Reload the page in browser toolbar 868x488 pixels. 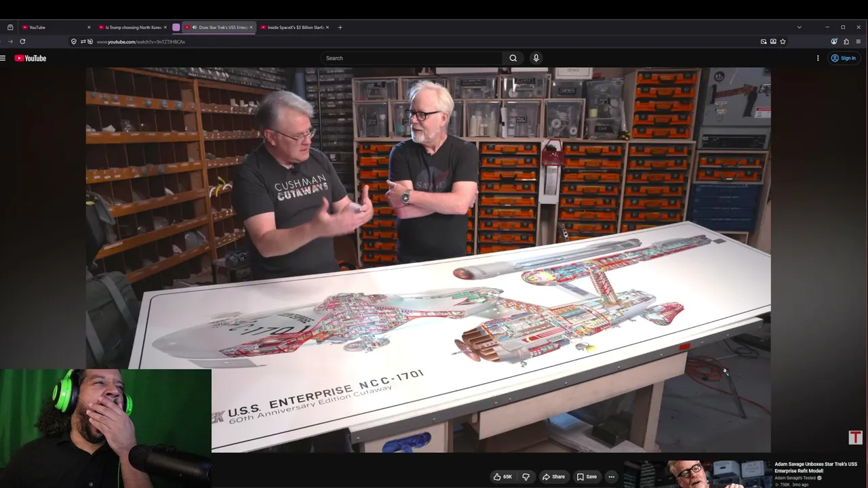pos(22,41)
